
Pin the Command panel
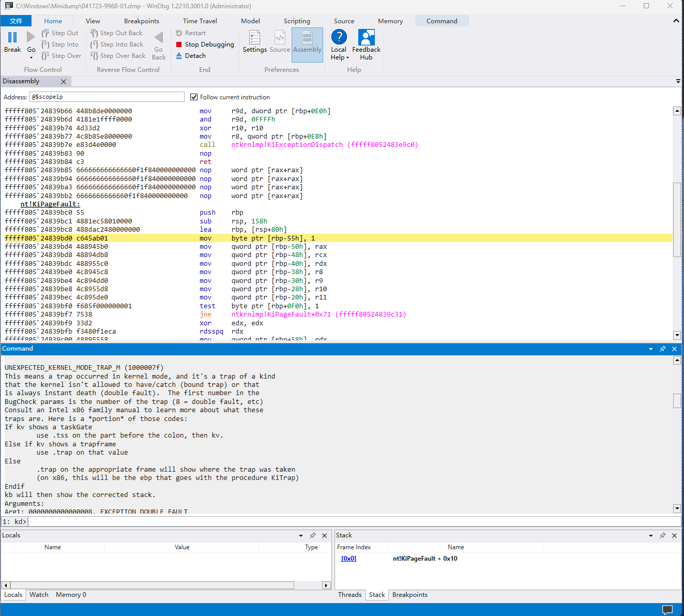[x=663, y=349]
